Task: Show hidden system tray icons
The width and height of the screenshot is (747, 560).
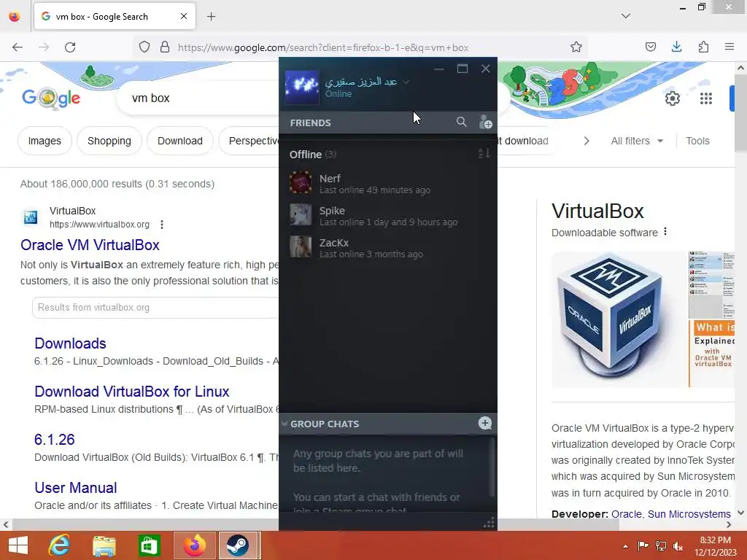Action: tap(625, 546)
